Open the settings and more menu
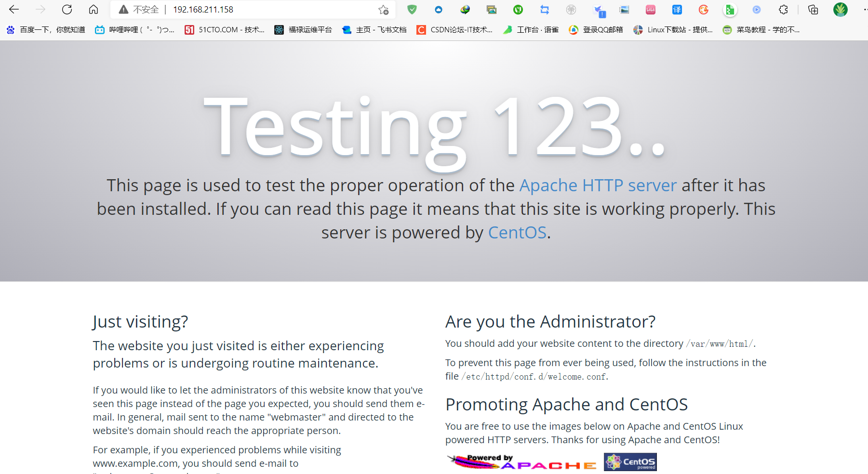The width and height of the screenshot is (868, 474). point(865,9)
